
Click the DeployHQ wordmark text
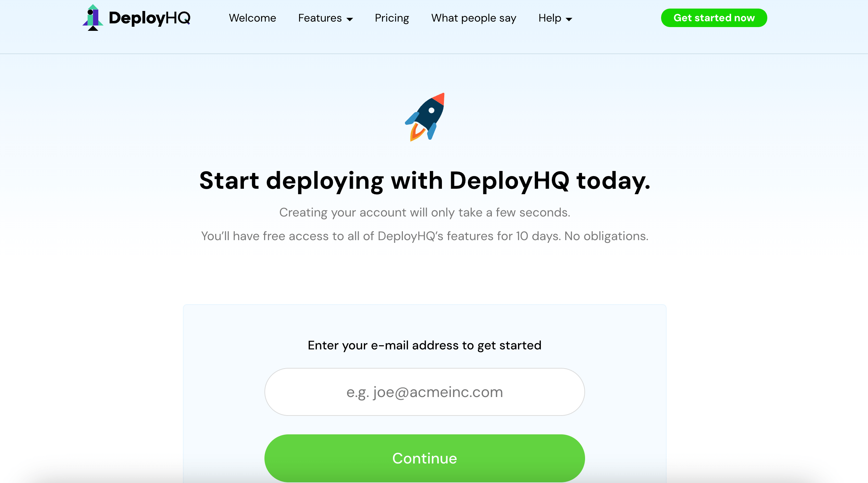point(149,18)
